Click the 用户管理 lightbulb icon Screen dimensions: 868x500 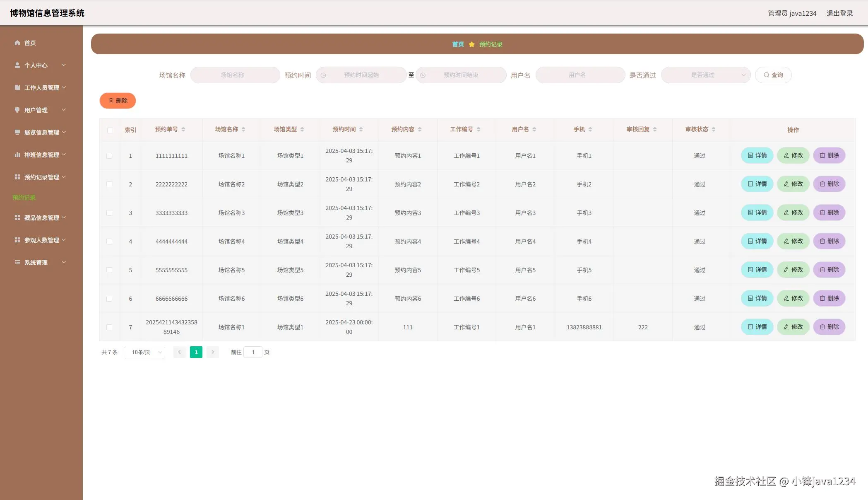coord(17,110)
